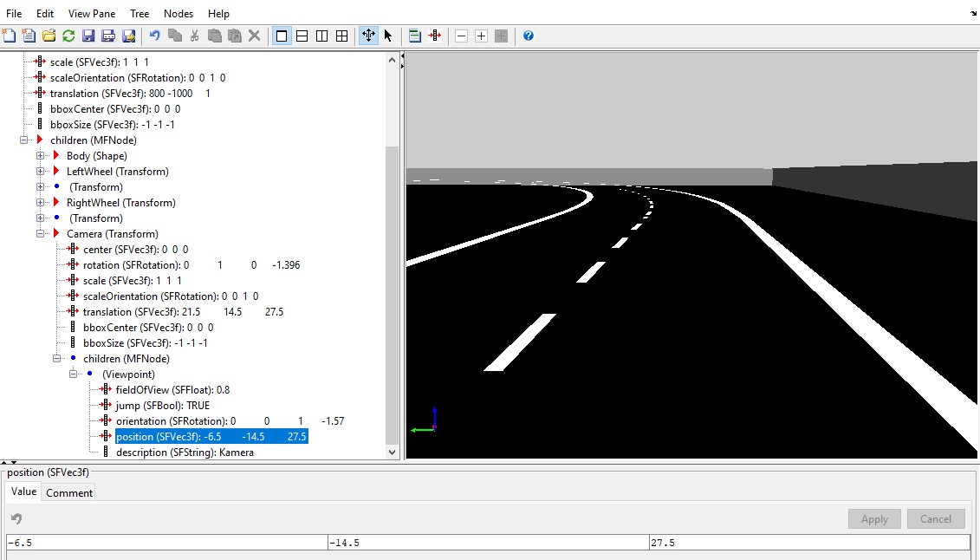This screenshot has width=980, height=560.
Task: Switch to single view pane layout
Action: 282,36
